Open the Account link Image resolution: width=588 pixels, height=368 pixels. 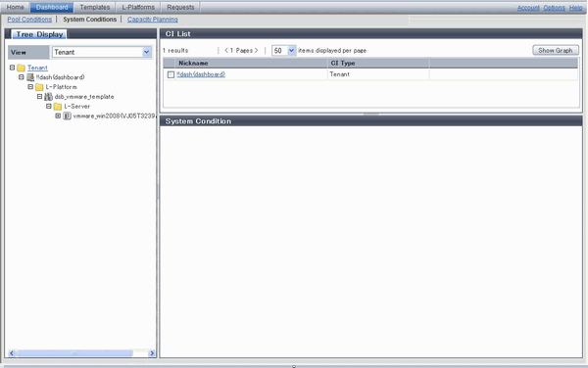coord(528,8)
